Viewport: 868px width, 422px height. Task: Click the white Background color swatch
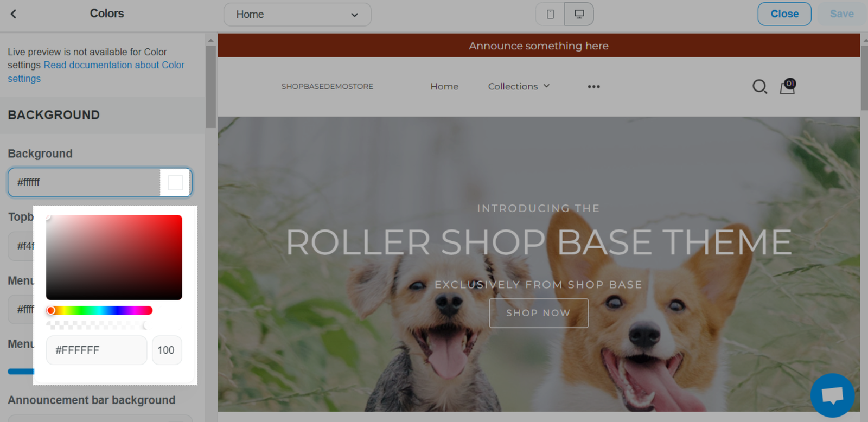click(x=175, y=182)
